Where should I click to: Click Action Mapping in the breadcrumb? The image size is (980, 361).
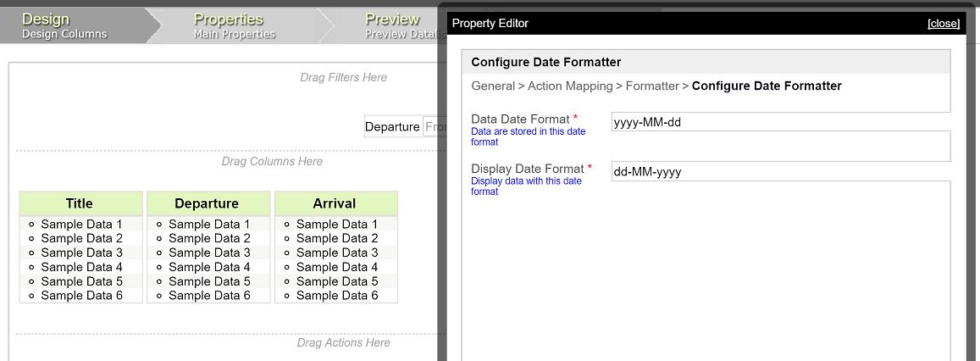coord(570,86)
